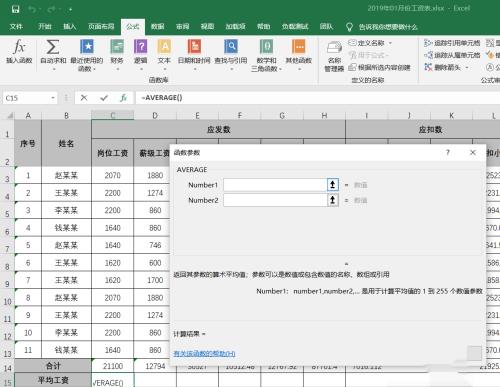The height and width of the screenshot is (387, 500).
Task: Select column D header
Action: [155, 115]
